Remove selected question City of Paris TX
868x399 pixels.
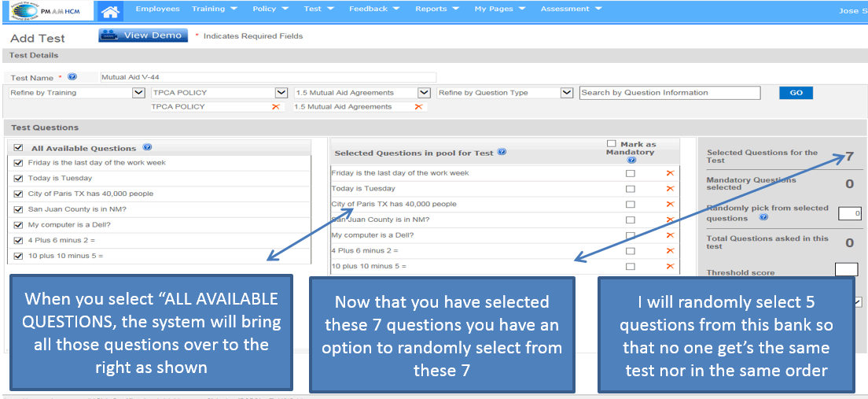tap(670, 205)
